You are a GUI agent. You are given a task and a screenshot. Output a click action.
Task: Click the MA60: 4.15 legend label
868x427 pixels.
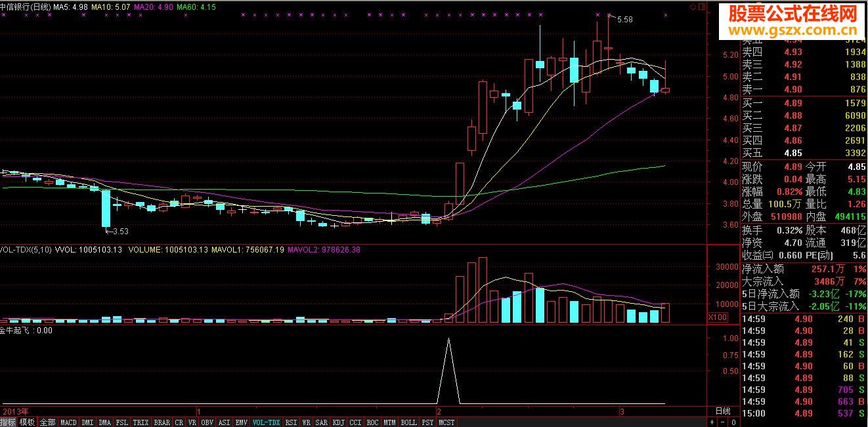(196, 6)
